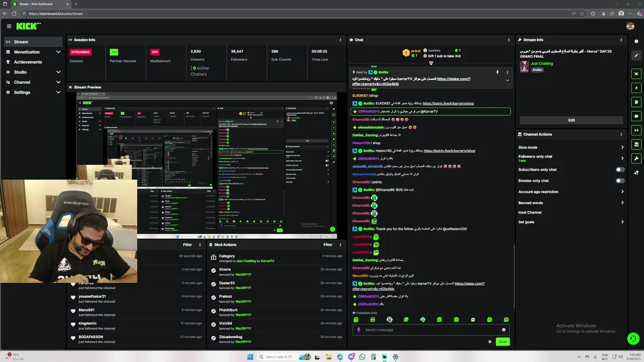Toggle the stream preview widget icon
Image resolution: width=644 pixels, height=362 pixels.
tap(636, 74)
